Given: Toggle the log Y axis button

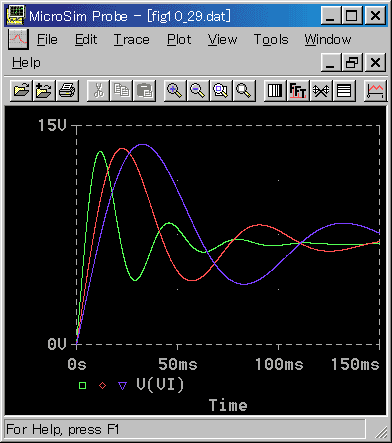Looking at the screenshot, I should coord(344,90).
